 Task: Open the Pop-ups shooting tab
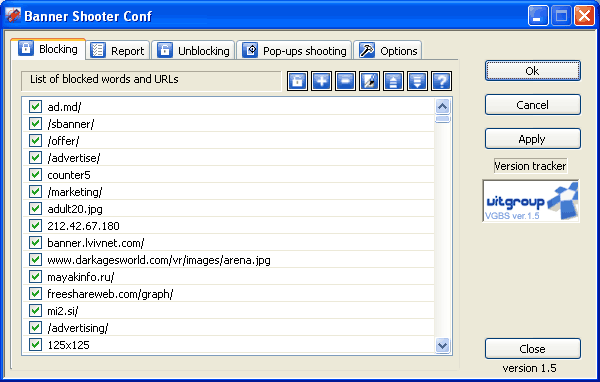point(294,51)
